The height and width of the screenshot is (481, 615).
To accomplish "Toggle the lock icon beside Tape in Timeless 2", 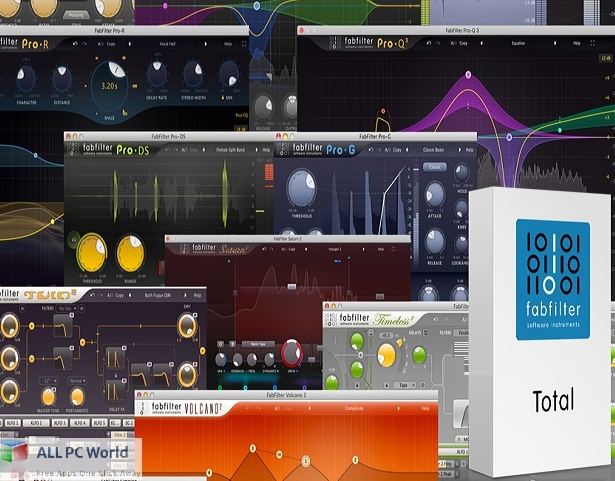I will (386, 385).
